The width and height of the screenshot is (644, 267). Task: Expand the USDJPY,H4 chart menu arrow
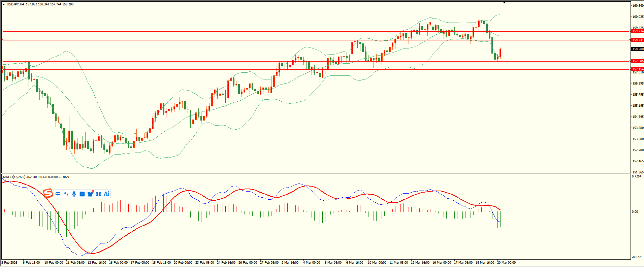4,4
